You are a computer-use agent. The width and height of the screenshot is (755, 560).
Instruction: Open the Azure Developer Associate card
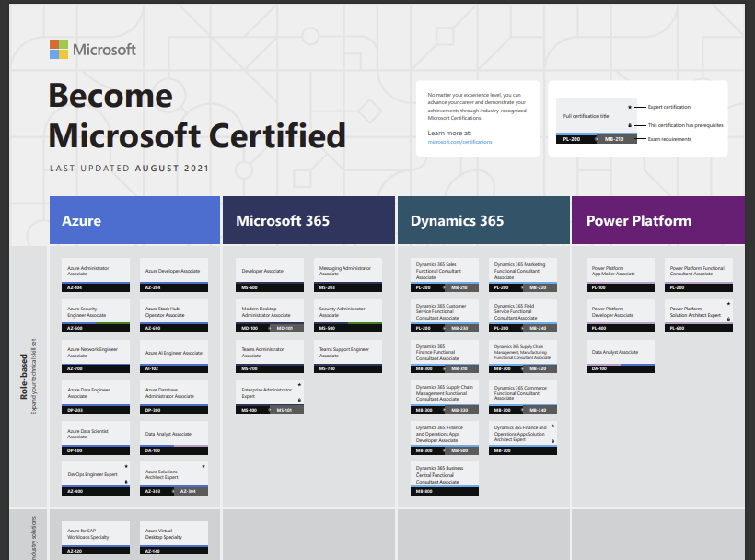coord(174,275)
